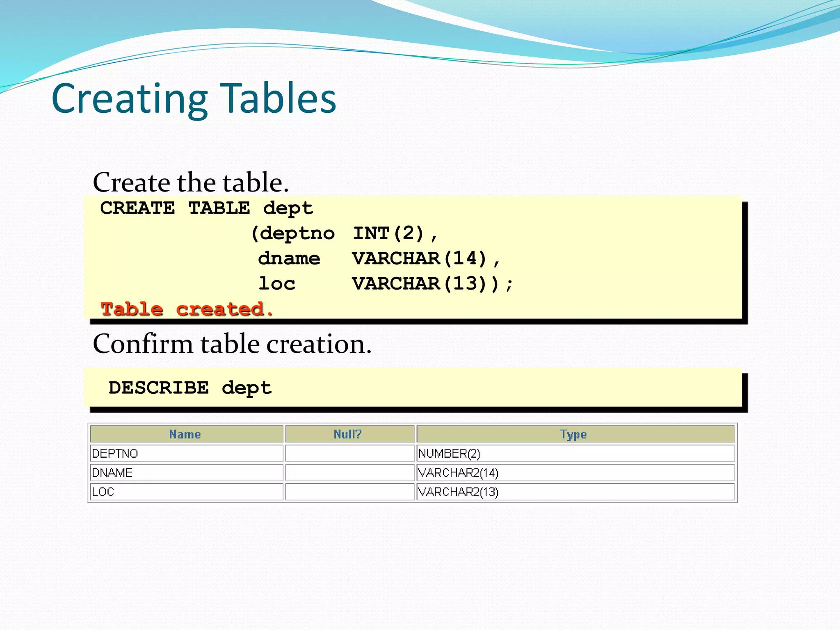The height and width of the screenshot is (630, 840).
Task: Click the VARCHAR2(14) type cell
Action: [x=575, y=472]
